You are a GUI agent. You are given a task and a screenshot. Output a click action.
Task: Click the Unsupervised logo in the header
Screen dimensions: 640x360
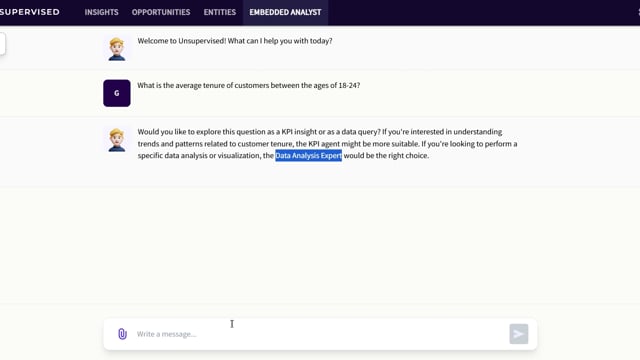tap(29, 12)
